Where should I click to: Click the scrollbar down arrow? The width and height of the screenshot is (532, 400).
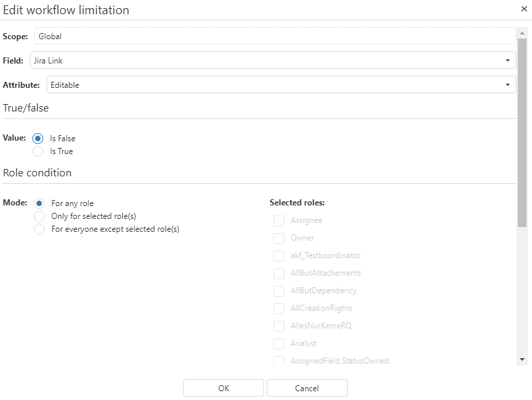[x=521, y=359]
